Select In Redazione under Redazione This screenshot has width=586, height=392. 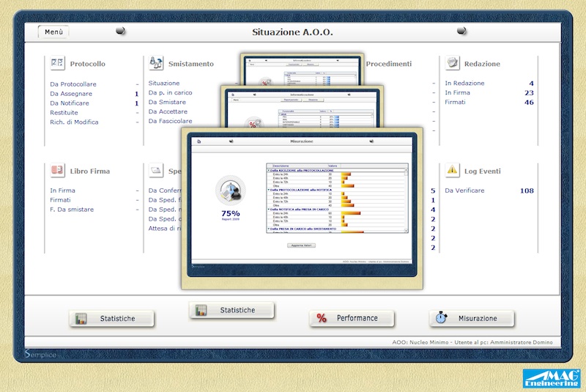point(464,84)
